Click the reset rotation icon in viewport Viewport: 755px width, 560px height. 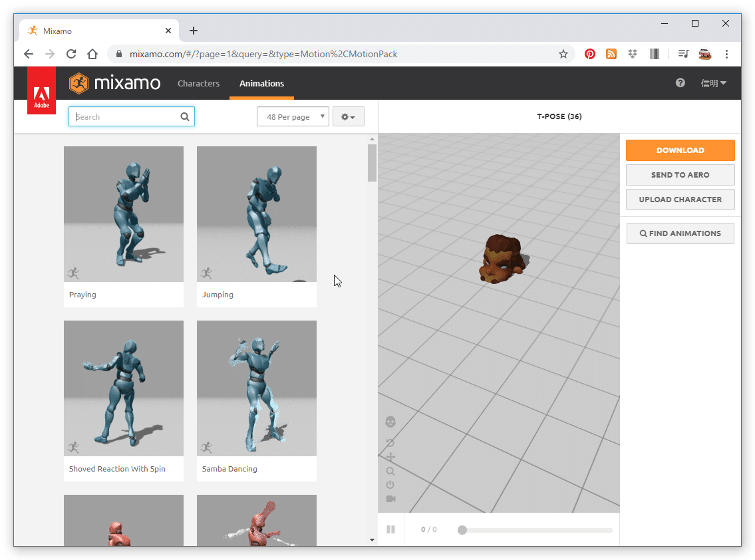390,442
